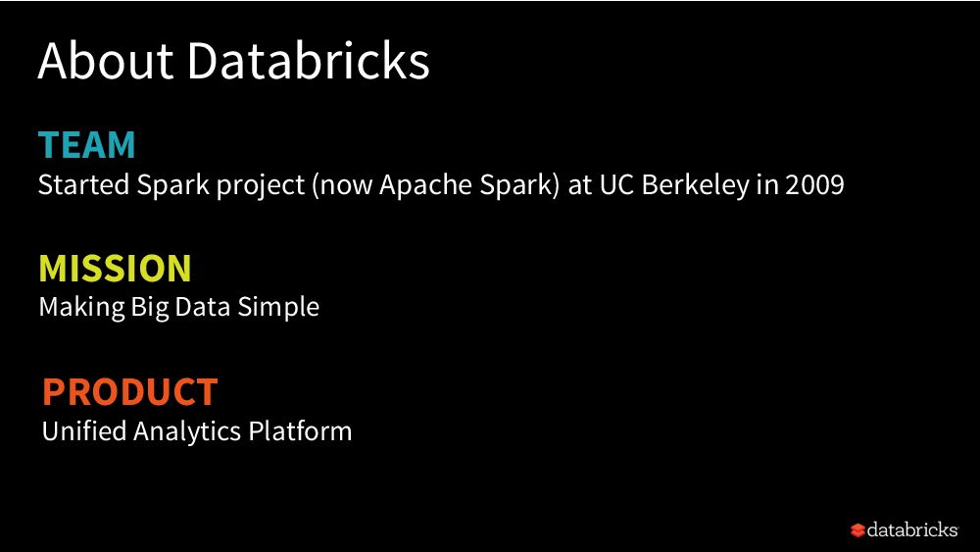This screenshot has height=552, width=980.
Task: Click the word "project" in the TEAM line
Action: (253, 186)
